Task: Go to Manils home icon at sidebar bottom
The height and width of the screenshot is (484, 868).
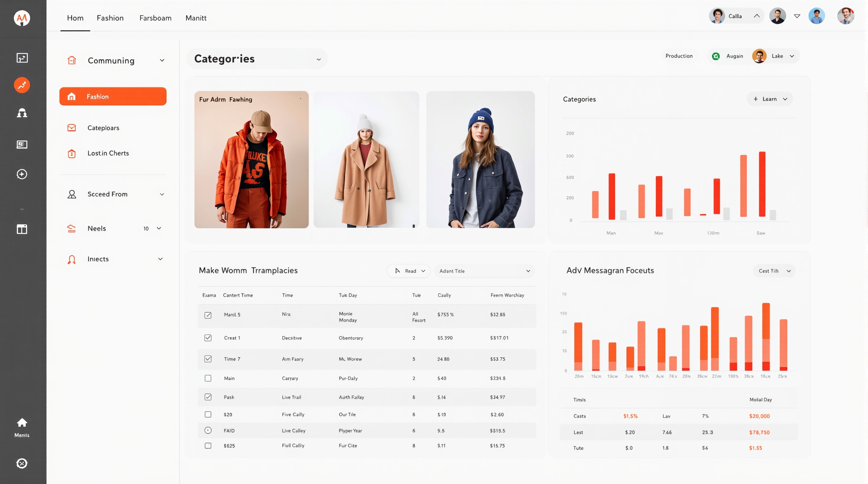Action: pyautogui.click(x=22, y=423)
